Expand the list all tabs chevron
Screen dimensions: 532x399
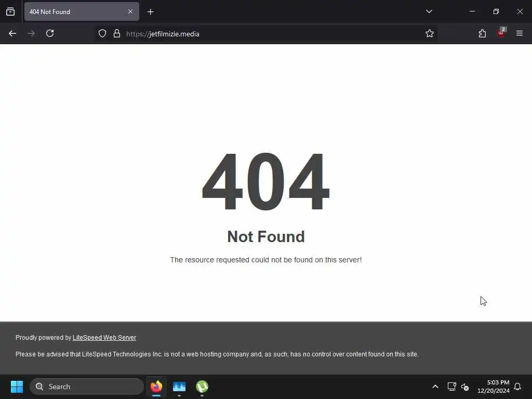pyautogui.click(x=429, y=11)
